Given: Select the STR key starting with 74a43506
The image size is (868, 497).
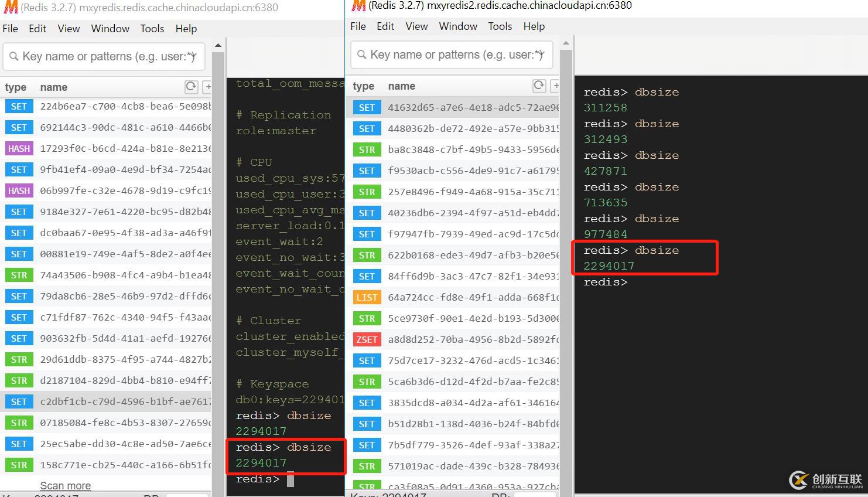Looking at the screenshot, I should 106,275.
